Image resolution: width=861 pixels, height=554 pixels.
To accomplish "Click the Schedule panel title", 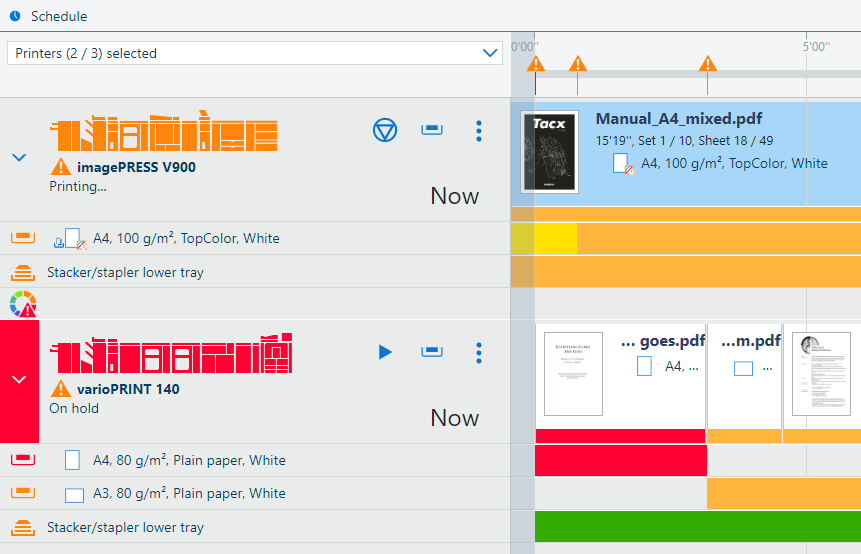I will coord(59,16).
